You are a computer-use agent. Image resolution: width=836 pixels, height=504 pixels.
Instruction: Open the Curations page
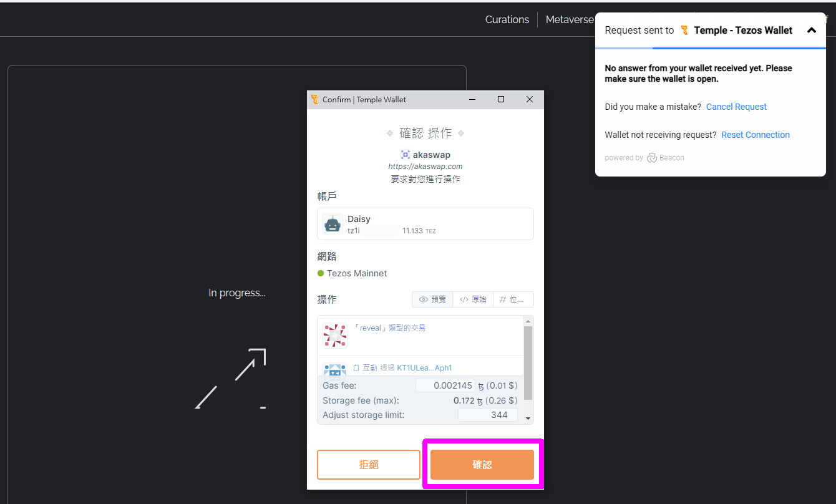click(x=507, y=19)
